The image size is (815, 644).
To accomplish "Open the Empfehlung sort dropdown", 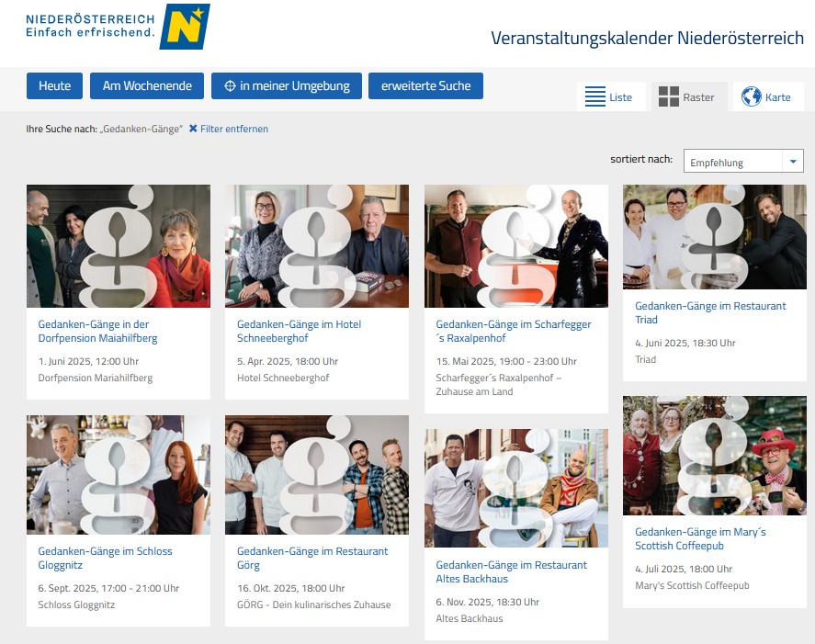I will pos(743,161).
